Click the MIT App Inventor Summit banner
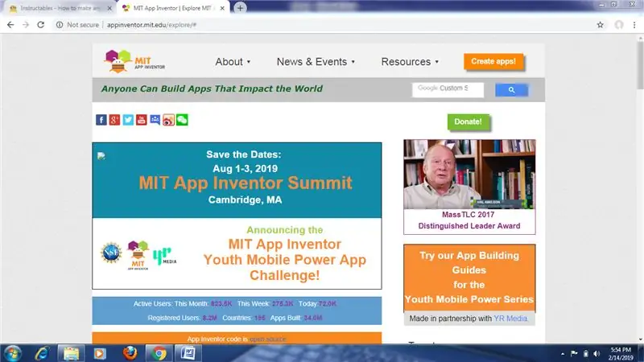 [x=237, y=180]
